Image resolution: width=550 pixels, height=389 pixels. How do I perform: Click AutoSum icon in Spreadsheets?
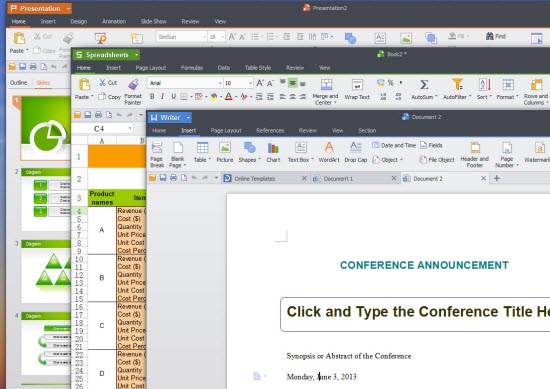point(424,85)
